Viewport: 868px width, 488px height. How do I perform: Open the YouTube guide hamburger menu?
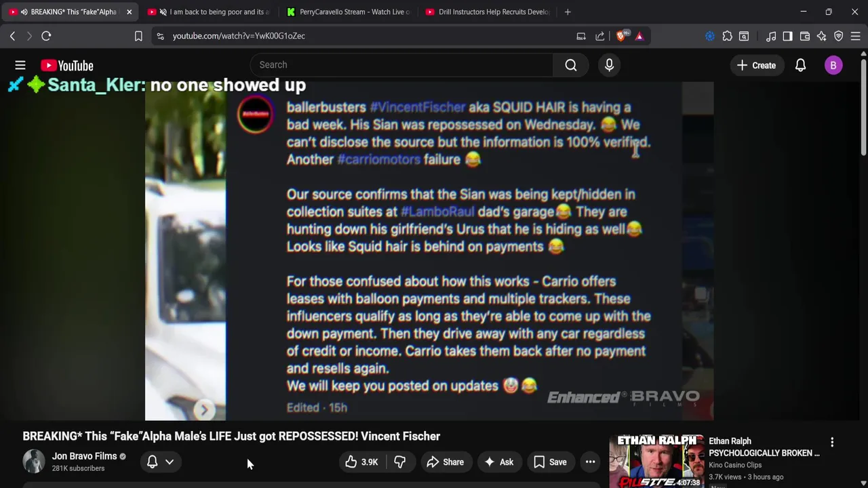pyautogui.click(x=20, y=65)
